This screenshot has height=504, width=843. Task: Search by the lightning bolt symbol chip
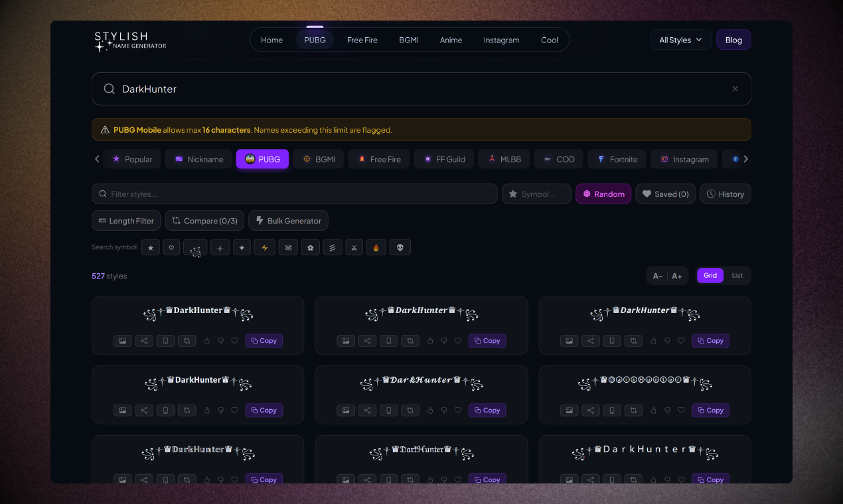pos(264,247)
